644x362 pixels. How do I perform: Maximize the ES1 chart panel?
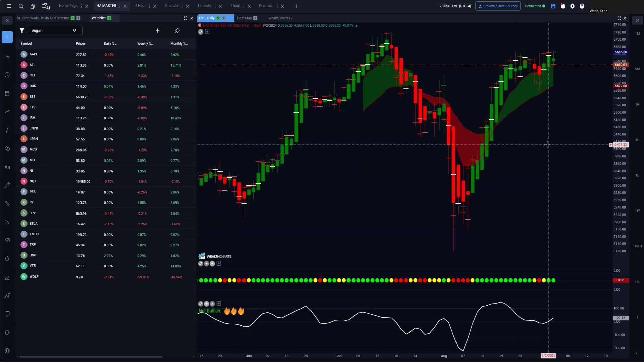tap(619, 18)
